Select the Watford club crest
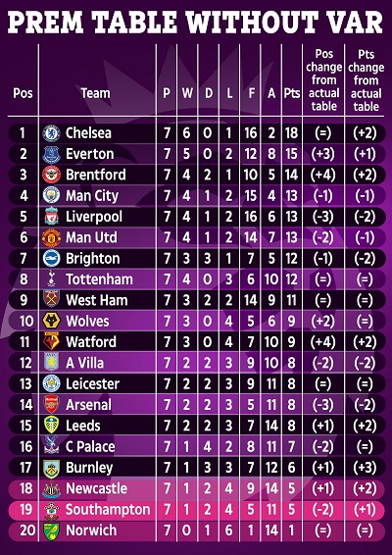Image resolution: width=392 pixels, height=555 pixels. 51,341
